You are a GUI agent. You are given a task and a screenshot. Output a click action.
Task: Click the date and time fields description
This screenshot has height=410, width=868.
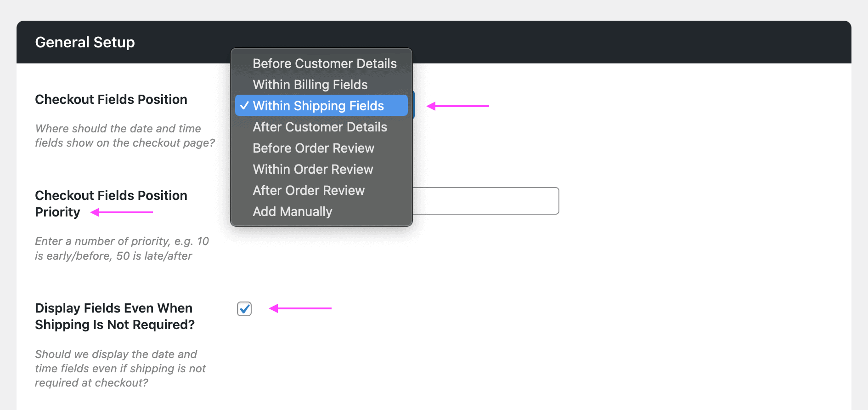pyautogui.click(x=124, y=136)
